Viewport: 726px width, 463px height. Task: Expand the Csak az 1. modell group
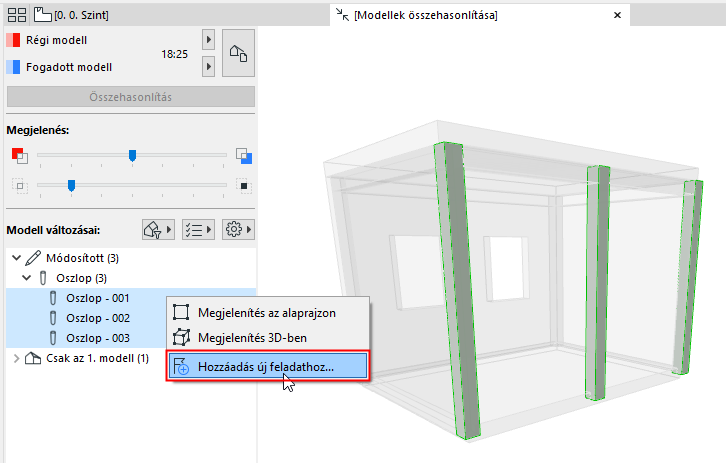tap(16, 358)
